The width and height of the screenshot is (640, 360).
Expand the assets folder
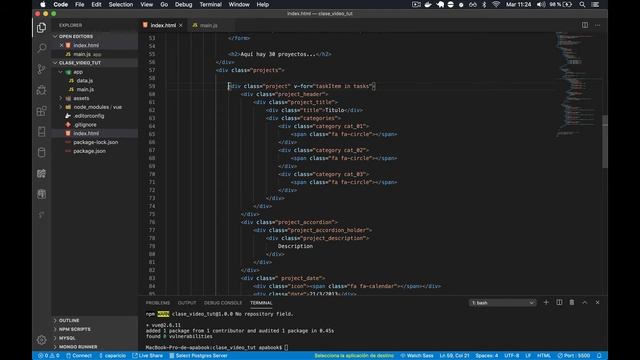81,98
